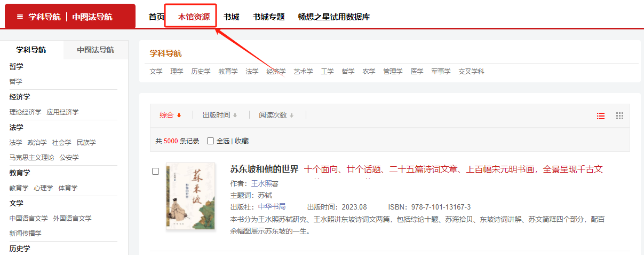Go to the 首页 home page

coord(156,17)
